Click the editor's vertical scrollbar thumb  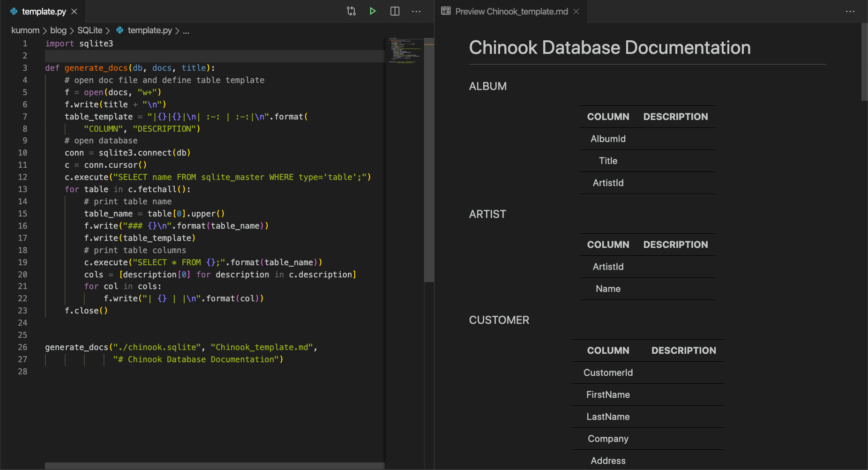[428, 159]
